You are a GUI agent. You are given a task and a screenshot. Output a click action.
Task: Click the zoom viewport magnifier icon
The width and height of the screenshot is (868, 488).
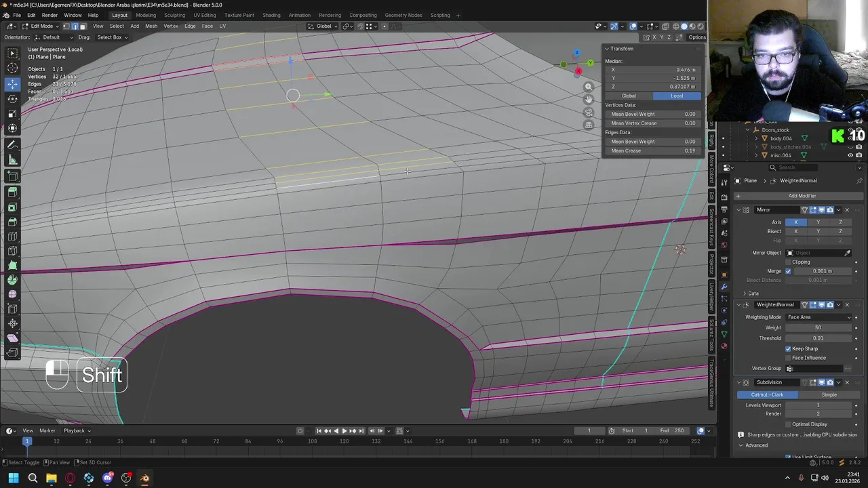pyautogui.click(x=589, y=87)
